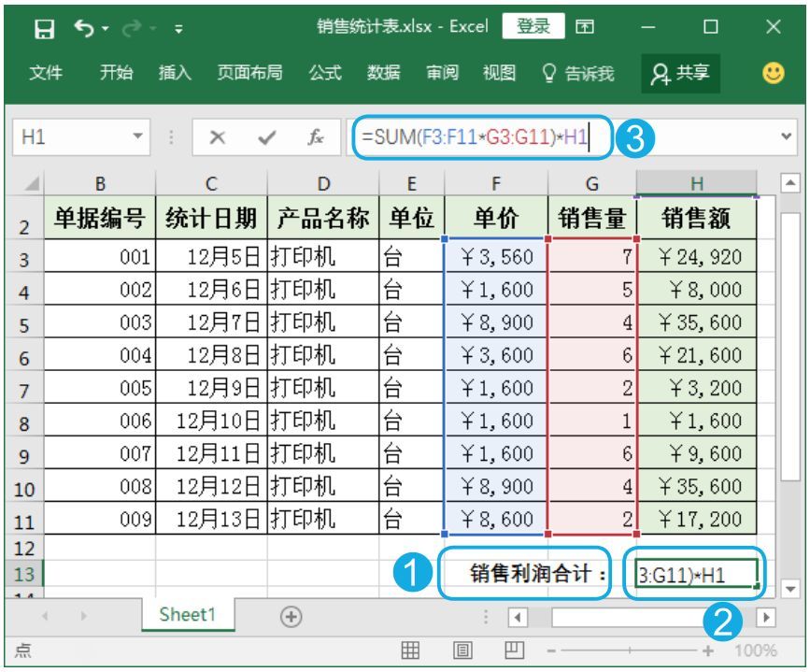Click sales amount cell ￥24,920
Viewport: 810px width, 672px height.
click(x=697, y=256)
